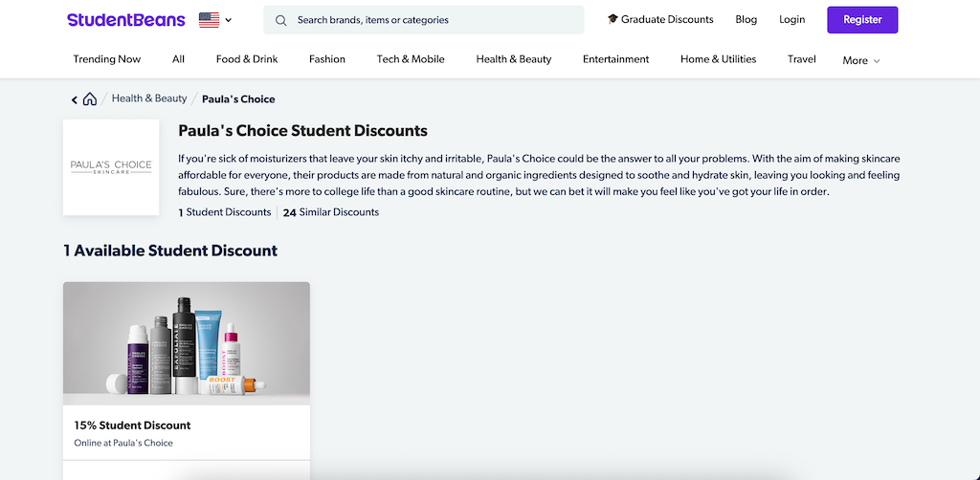This screenshot has height=480, width=980.
Task: Open Travel category
Action: [x=802, y=59]
